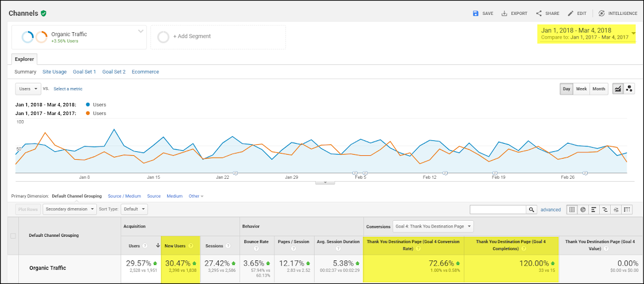Image resolution: width=644 pixels, height=284 pixels.
Task: Switch table to pie chart (Percentage) view
Action: (x=582, y=210)
